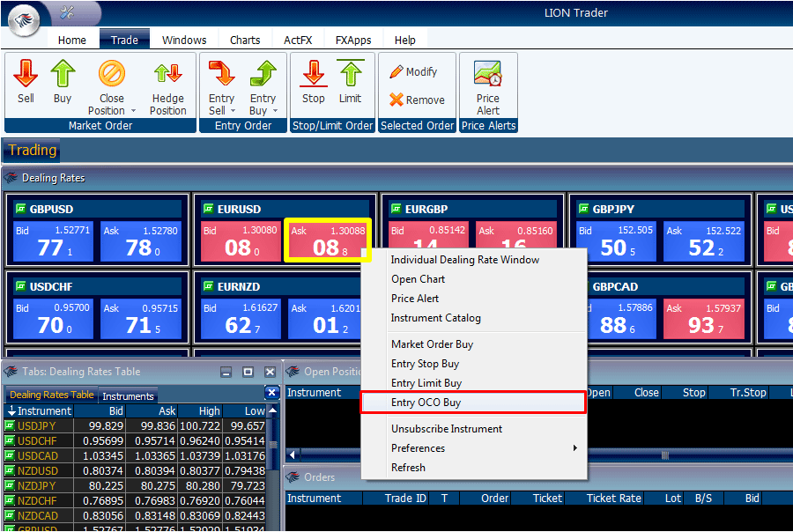Open Instrument Catalog from context menu
Image resolution: width=793 pixels, height=532 pixels.
point(473,318)
